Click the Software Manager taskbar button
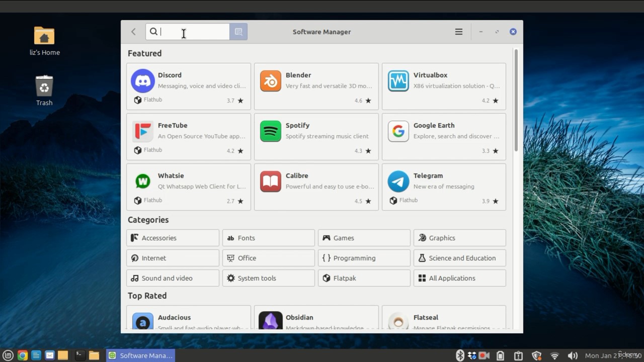The height and width of the screenshot is (362, 644). (140, 355)
